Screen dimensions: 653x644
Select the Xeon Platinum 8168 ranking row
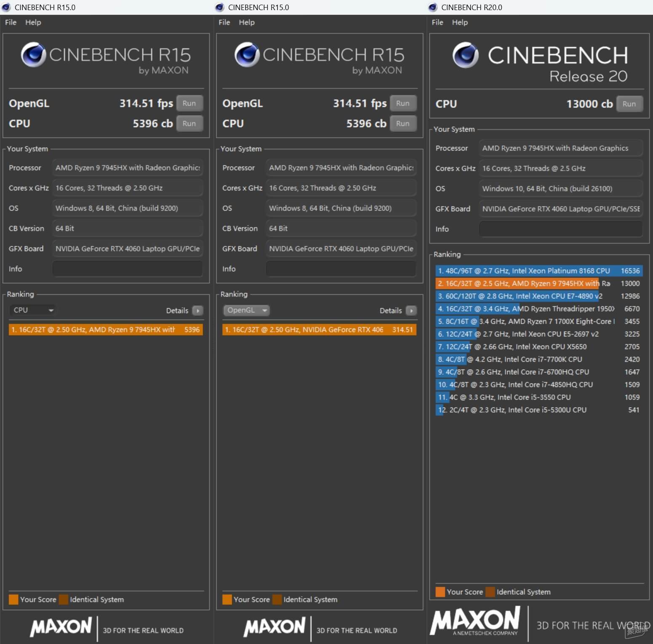(539, 271)
